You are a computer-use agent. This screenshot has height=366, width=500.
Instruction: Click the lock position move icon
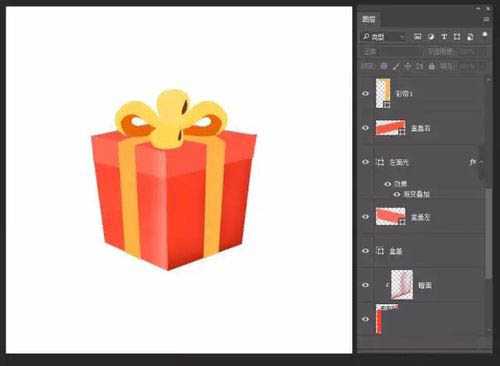coord(407,66)
